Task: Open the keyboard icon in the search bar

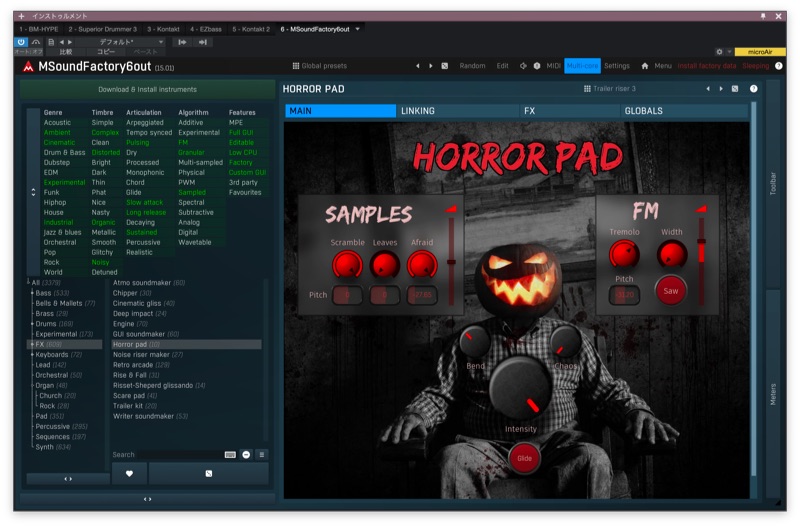Action: (230, 454)
